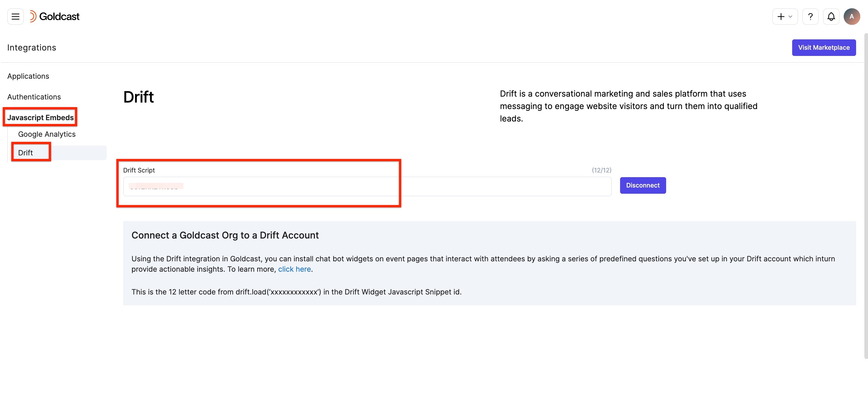Viewport: 868px width, 403px height.
Task: Select Applications in the sidebar
Action: 28,76
